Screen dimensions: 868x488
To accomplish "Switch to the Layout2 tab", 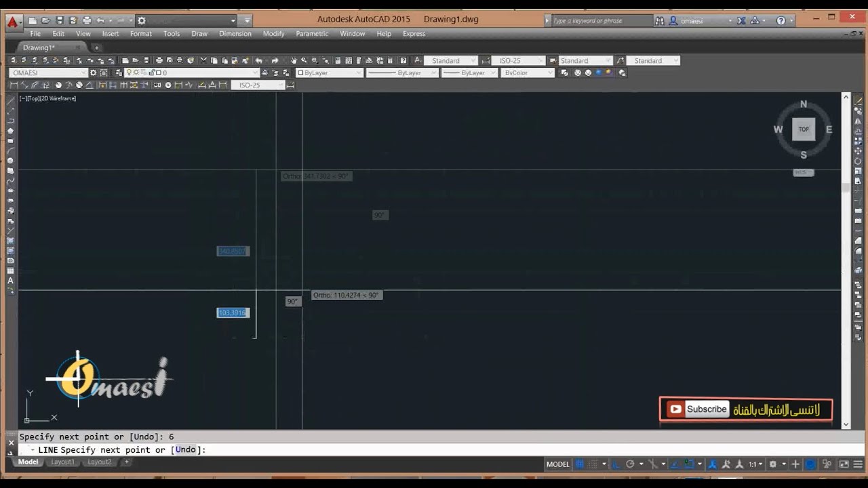I will click(x=99, y=462).
